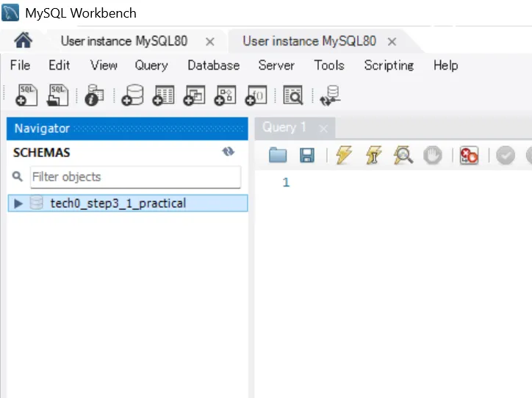Create a new table icon
The width and height of the screenshot is (532, 398).
(163, 95)
